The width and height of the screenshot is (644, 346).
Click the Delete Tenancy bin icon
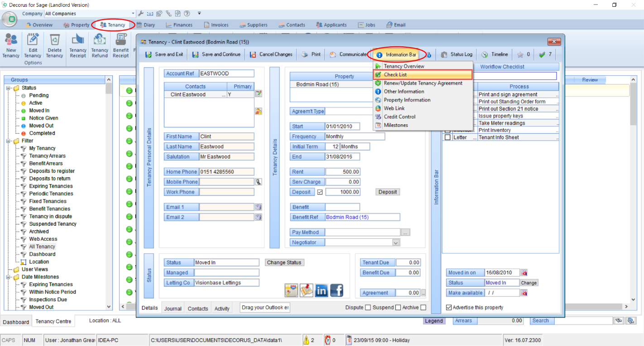pos(54,46)
